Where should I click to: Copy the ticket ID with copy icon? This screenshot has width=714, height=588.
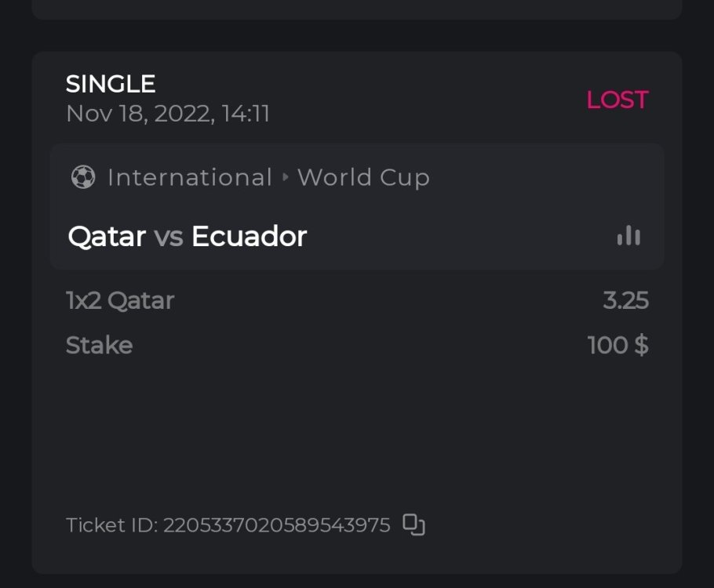[x=413, y=524]
